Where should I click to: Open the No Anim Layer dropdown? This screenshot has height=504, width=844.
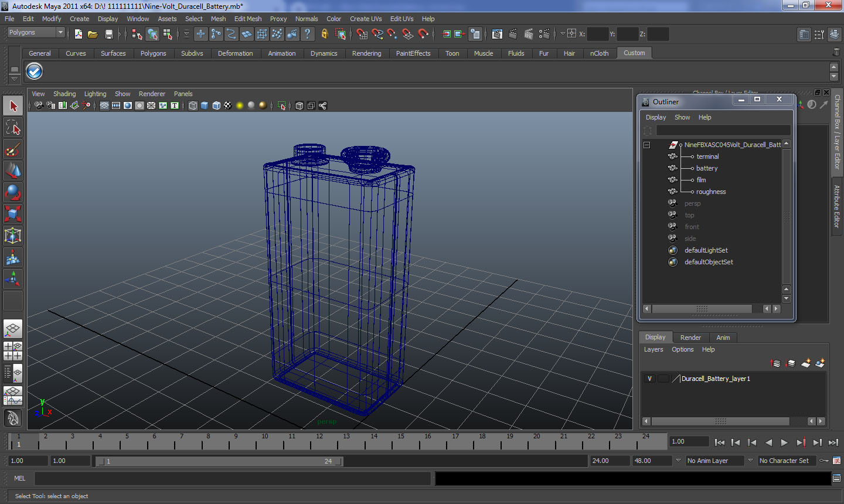[714, 461]
